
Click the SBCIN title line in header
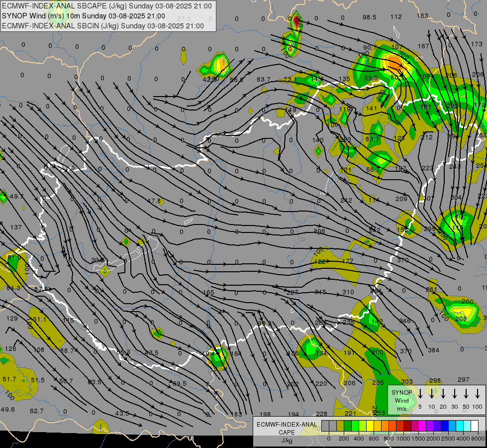tap(103, 26)
